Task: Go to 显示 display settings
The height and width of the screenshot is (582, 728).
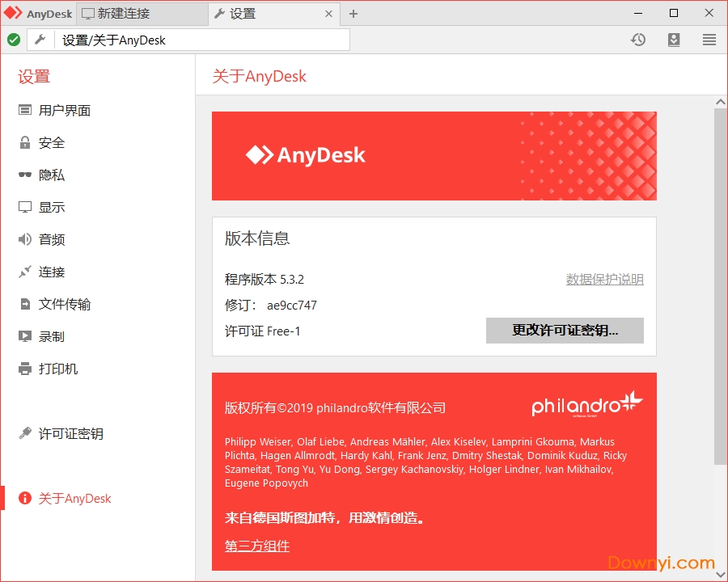Action: [51, 208]
